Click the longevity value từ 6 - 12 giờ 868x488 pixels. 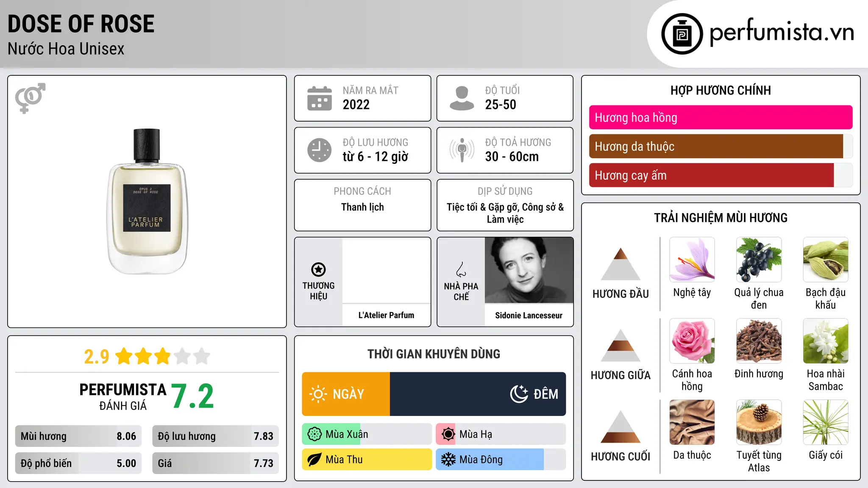click(x=375, y=157)
